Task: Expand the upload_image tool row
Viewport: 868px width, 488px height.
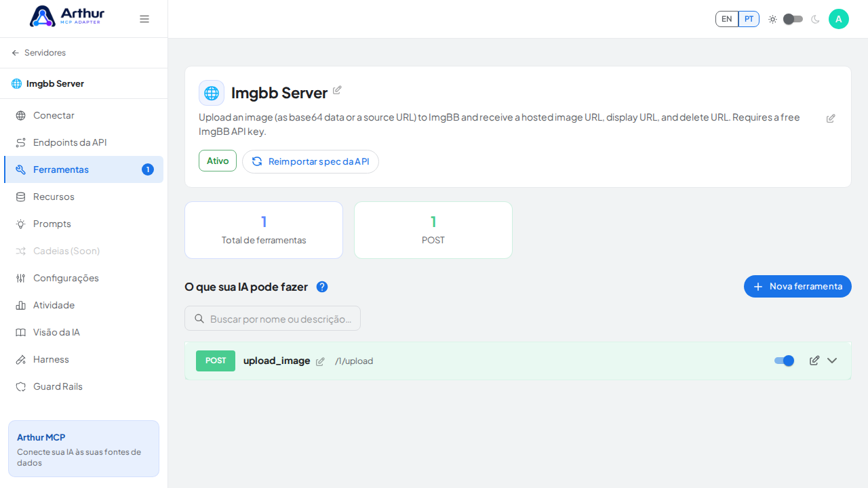Action: tap(832, 361)
